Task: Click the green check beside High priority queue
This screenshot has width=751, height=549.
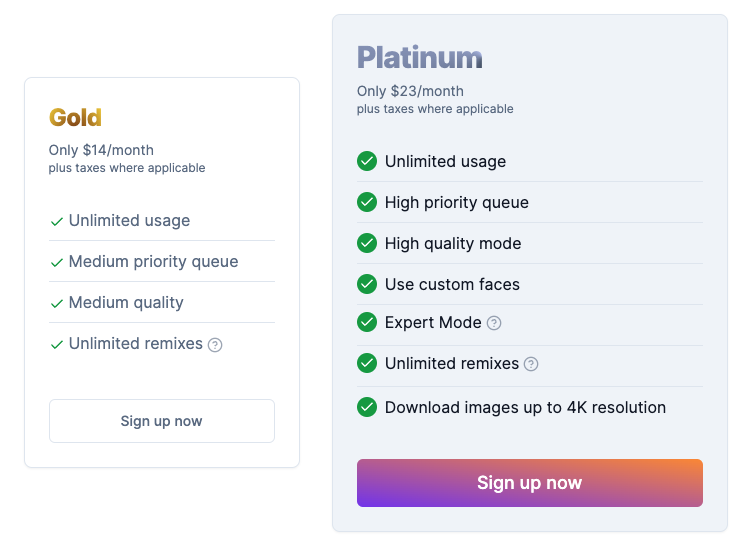Action: [x=367, y=202]
